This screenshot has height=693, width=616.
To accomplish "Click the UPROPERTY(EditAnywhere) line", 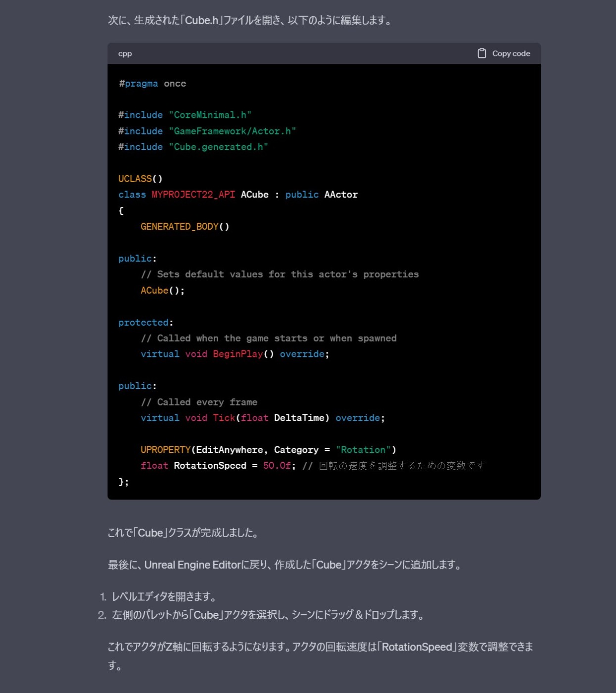I will click(x=268, y=450).
